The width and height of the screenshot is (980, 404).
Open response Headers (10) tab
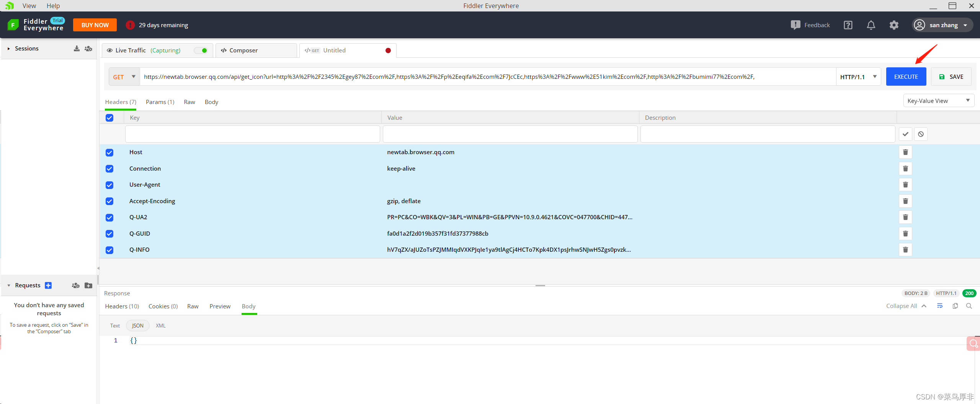(122, 306)
